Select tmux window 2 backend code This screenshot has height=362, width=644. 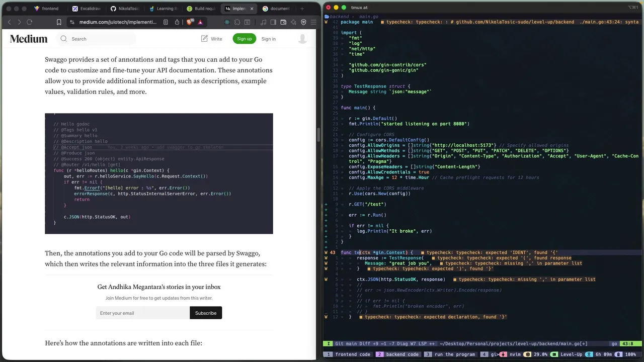tap(397, 354)
